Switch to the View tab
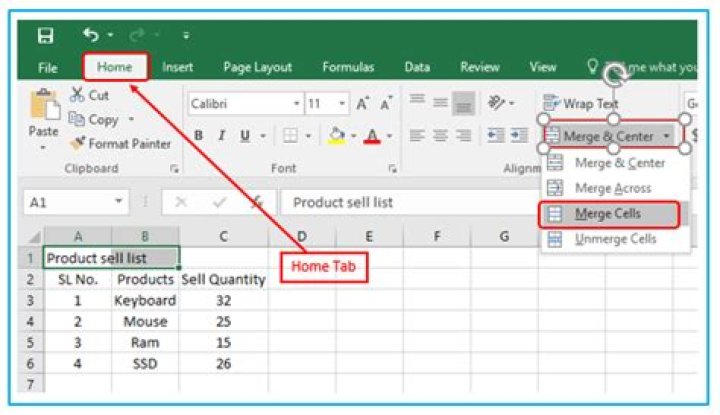Viewport: 720px width, 415px height. click(543, 67)
